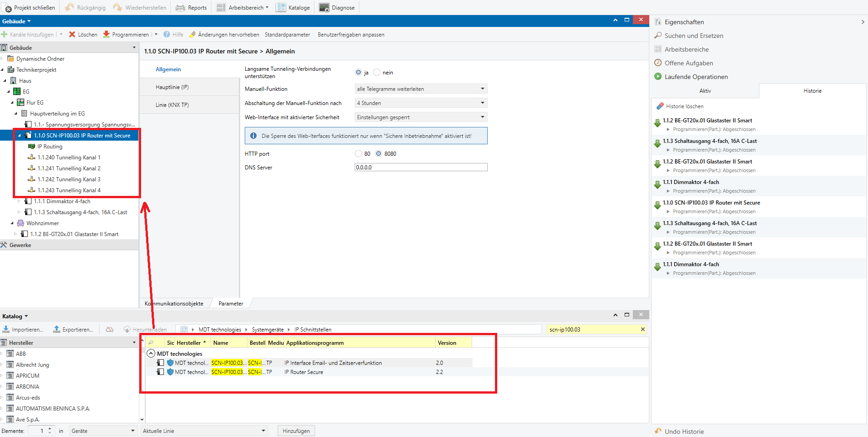Click Historie löschen eraser icon
This screenshot has width=868, height=437.
(x=660, y=106)
